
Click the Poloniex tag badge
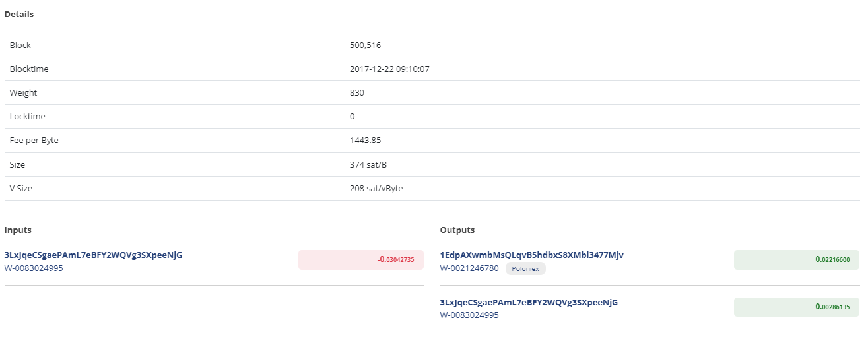[x=525, y=269]
